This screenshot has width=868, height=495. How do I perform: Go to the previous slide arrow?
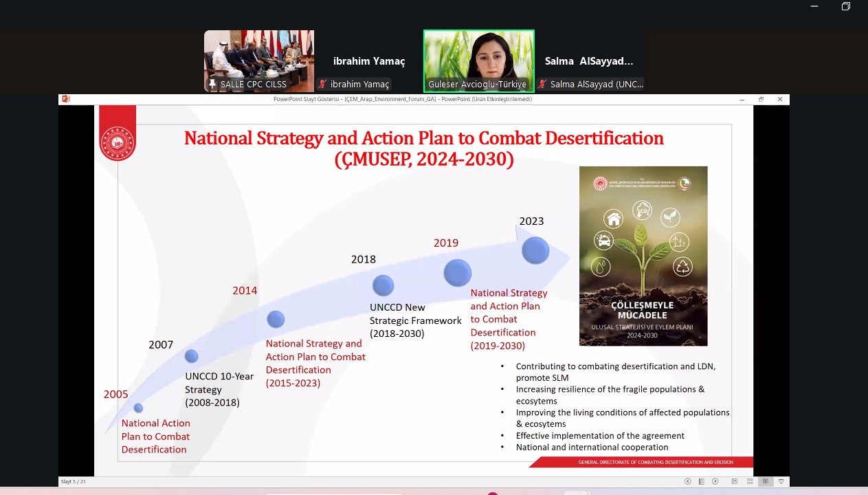point(687,481)
